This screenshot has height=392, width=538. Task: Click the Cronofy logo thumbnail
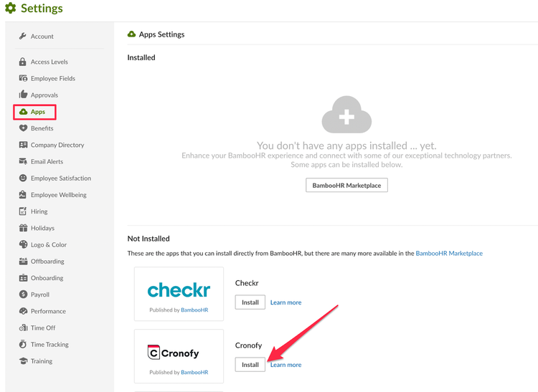(179, 356)
